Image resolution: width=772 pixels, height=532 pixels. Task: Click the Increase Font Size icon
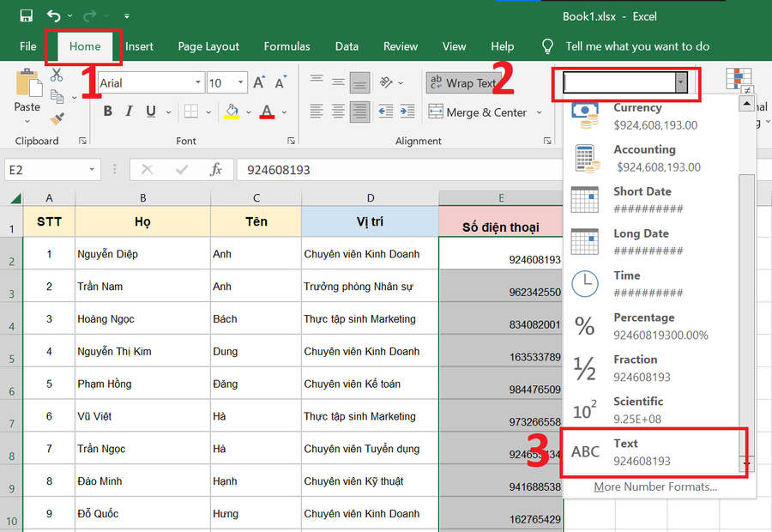pos(259,82)
